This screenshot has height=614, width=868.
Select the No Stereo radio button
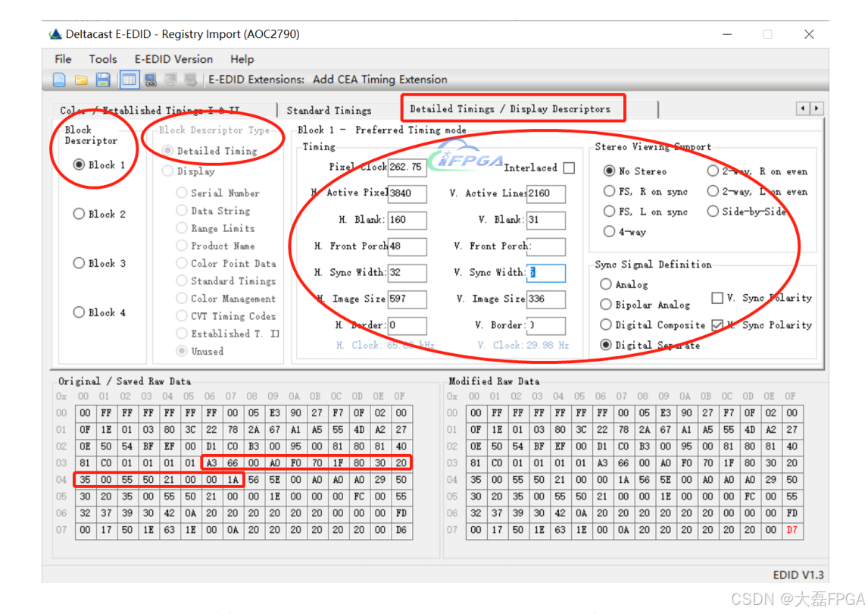click(610, 171)
